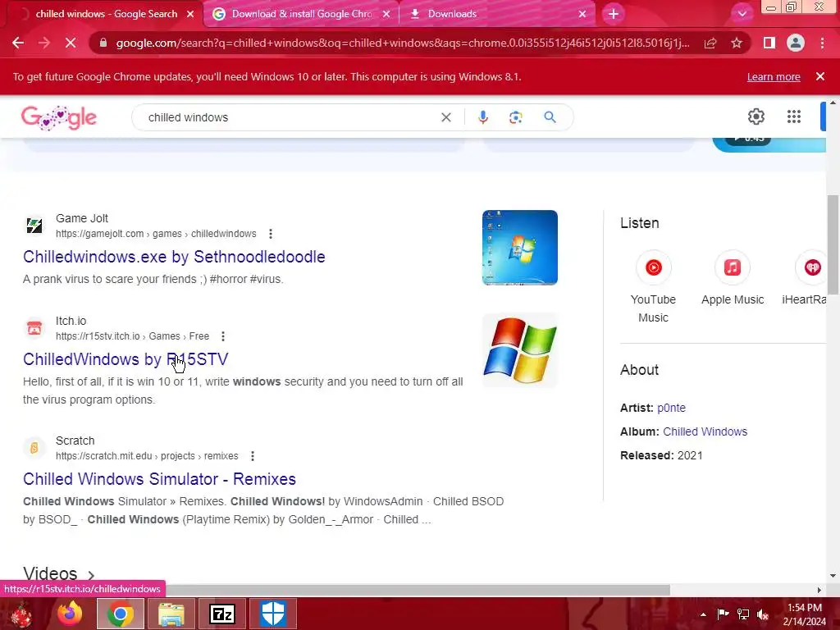This screenshot has height=630, width=840.
Task: Click the forward navigation arrow
Action: click(44, 43)
